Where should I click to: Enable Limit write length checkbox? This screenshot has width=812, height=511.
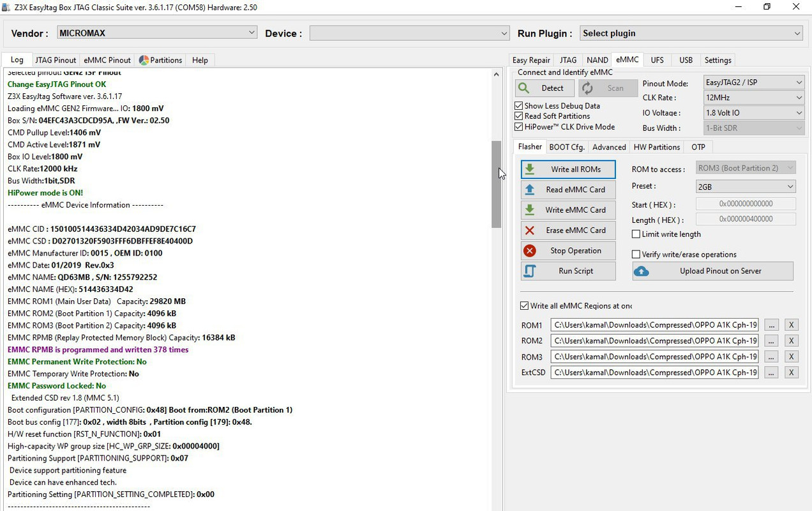[x=636, y=234]
